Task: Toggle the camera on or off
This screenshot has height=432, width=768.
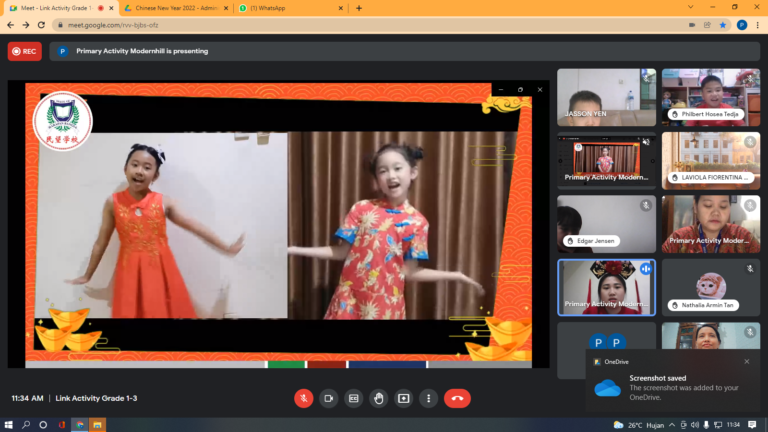Action: 328,398
